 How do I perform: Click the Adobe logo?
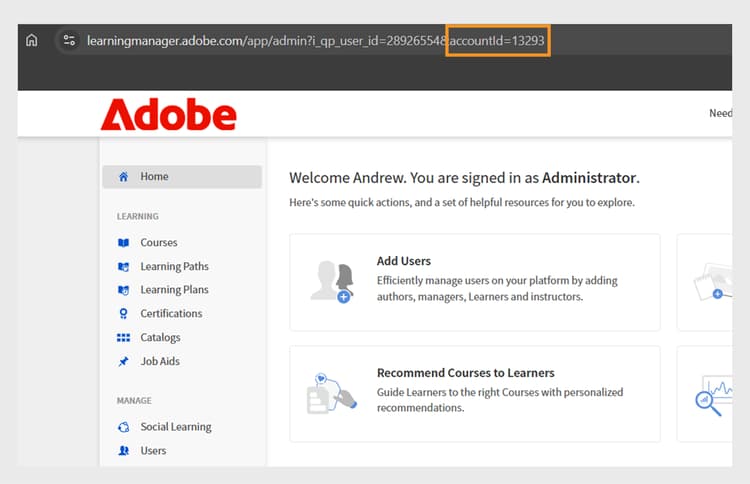(168, 114)
